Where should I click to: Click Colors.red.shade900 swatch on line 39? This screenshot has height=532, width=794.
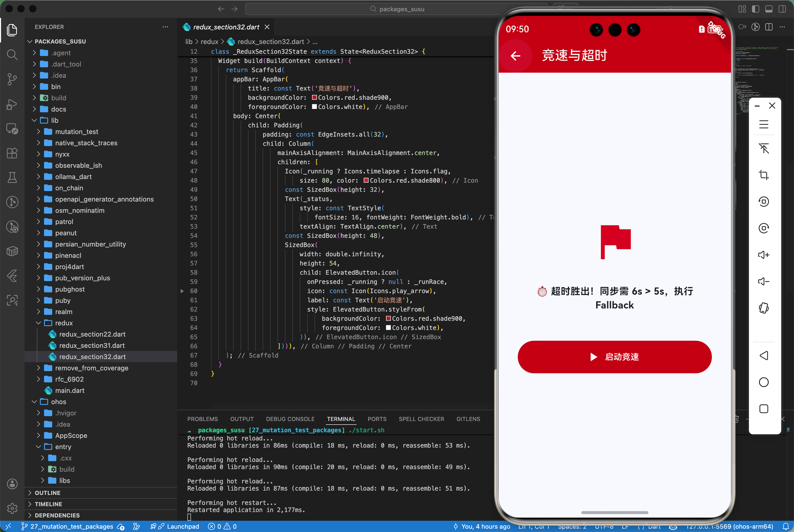click(314, 98)
